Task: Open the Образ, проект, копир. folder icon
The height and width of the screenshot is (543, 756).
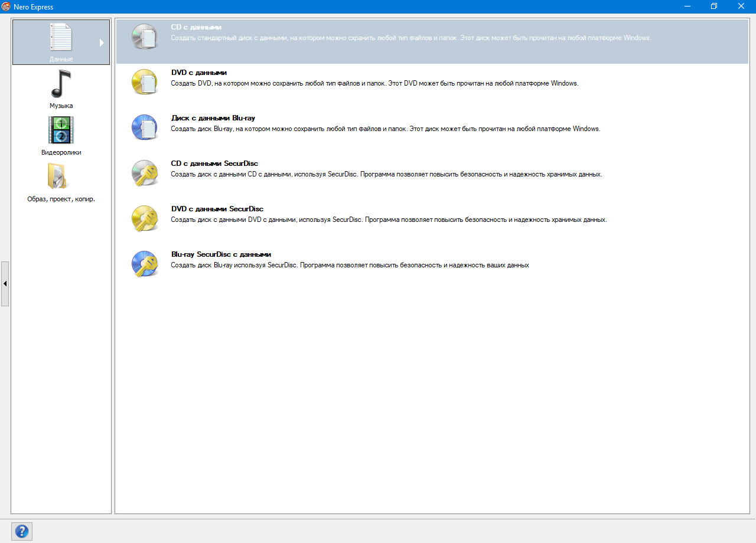Action: pos(59,176)
